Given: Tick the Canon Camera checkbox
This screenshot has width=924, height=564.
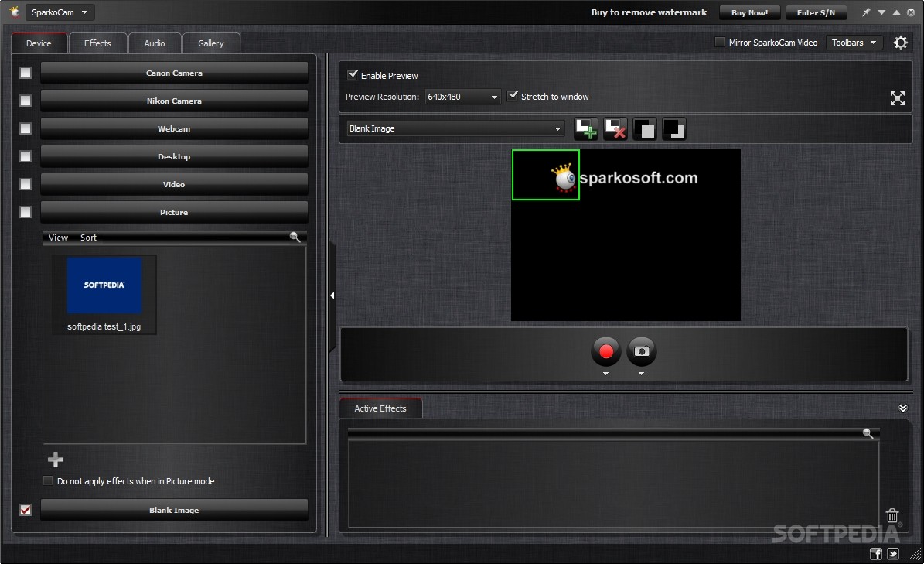Looking at the screenshot, I should point(26,73).
